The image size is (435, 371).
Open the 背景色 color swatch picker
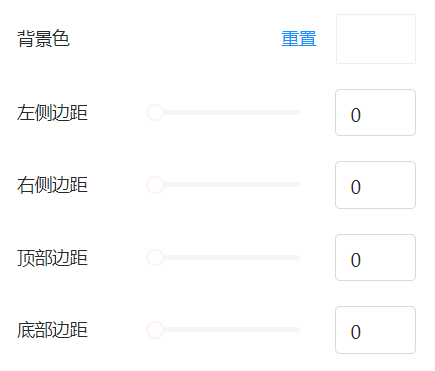click(x=376, y=39)
